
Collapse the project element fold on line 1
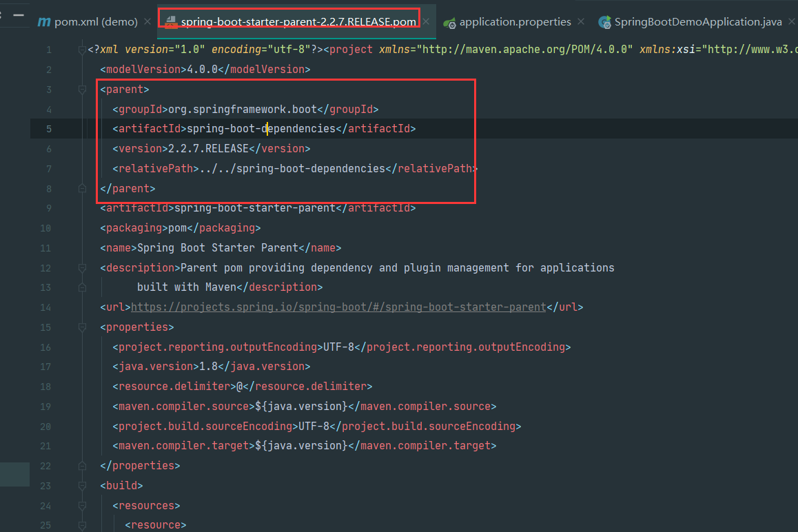click(x=82, y=50)
